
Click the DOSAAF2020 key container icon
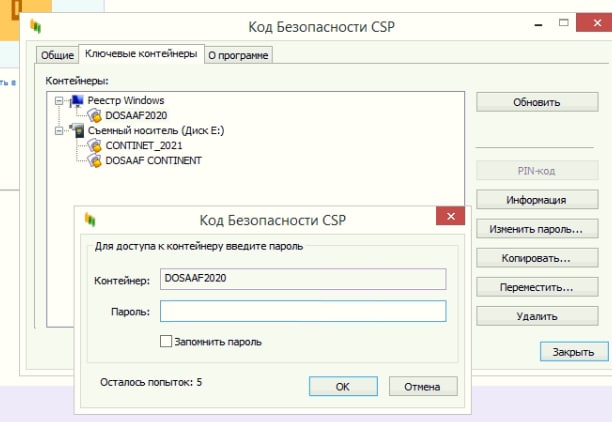click(x=94, y=116)
